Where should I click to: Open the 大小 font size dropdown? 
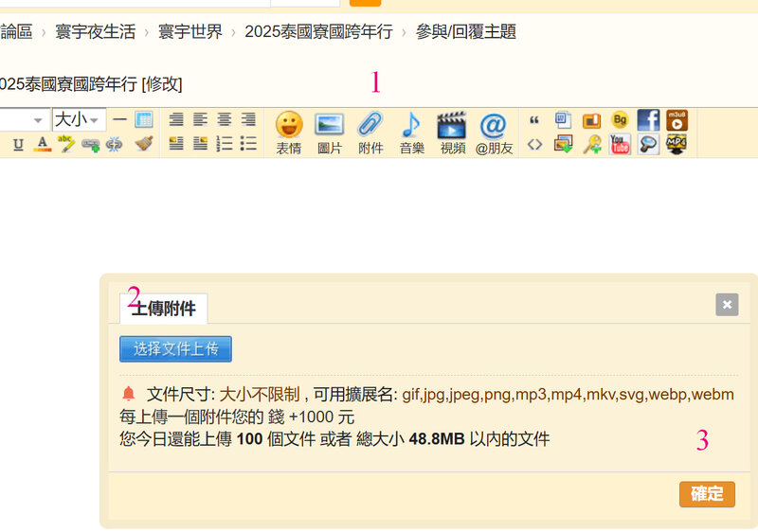(78, 119)
